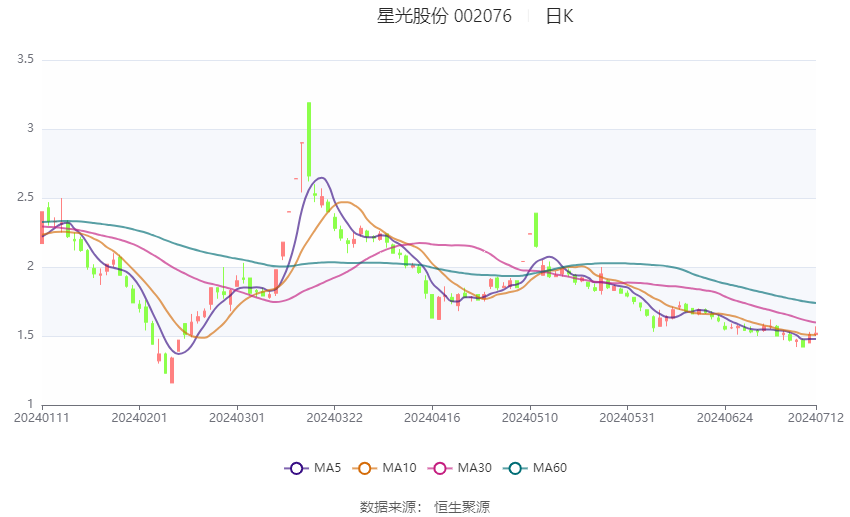Select the 20240201 date axis label
The width and height of the screenshot is (850, 517).
click(x=139, y=418)
